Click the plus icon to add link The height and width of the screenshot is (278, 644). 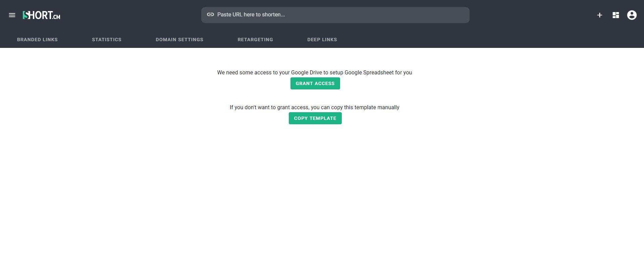(x=600, y=15)
